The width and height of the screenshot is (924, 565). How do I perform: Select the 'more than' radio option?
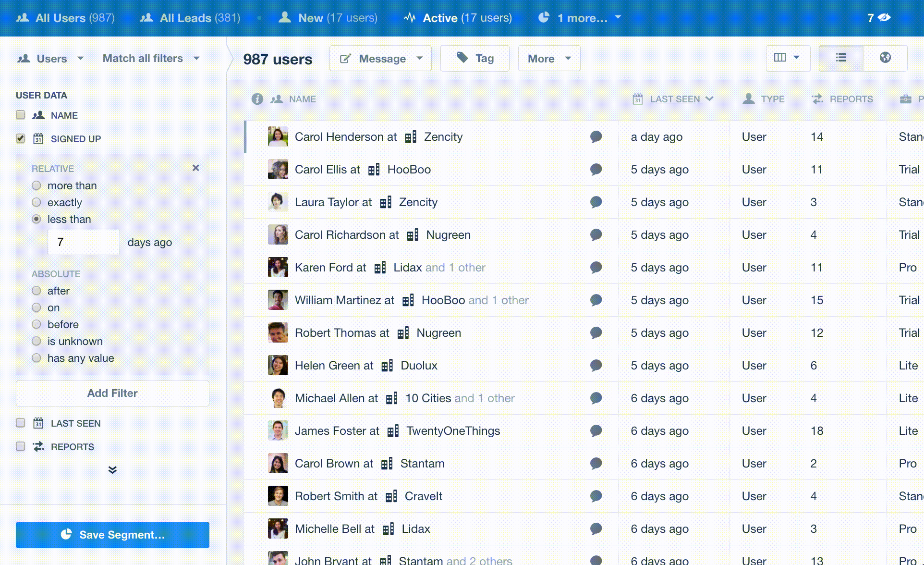click(36, 185)
